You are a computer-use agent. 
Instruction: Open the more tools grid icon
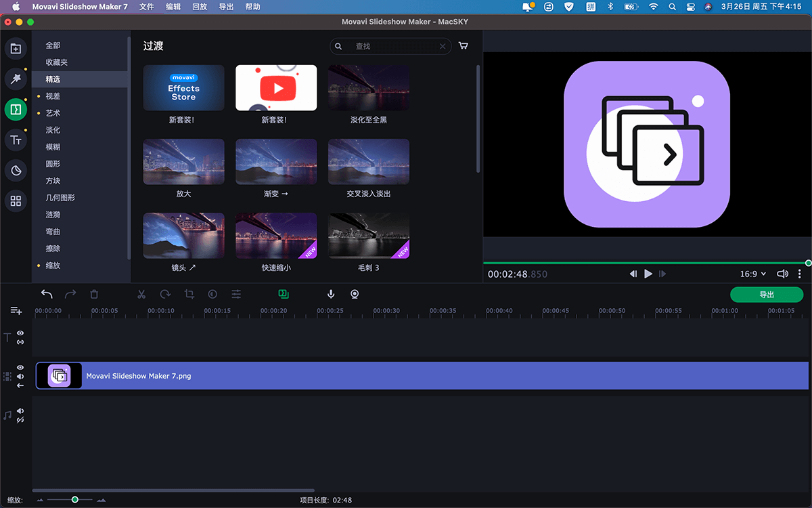tap(16, 200)
